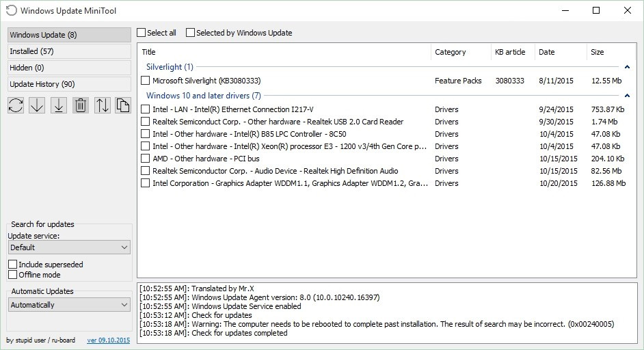Check Intel B85 LPC Controller driver
644x350 pixels.
point(145,134)
